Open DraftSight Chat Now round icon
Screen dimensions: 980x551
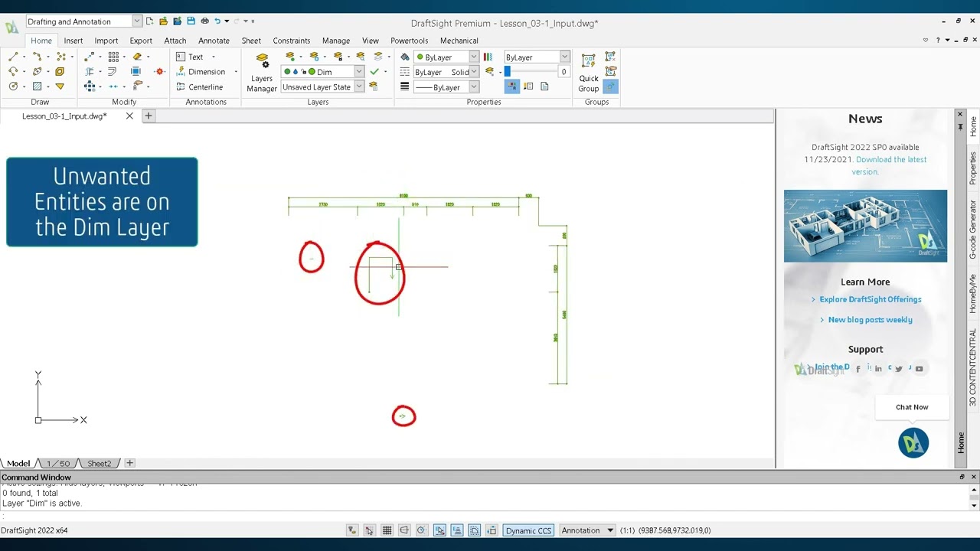(x=913, y=443)
